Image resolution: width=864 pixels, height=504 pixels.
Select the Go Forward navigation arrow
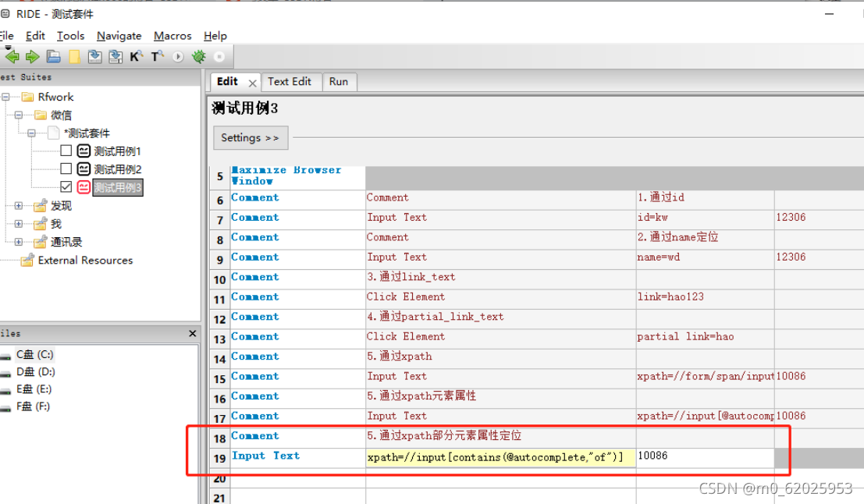(x=31, y=55)
